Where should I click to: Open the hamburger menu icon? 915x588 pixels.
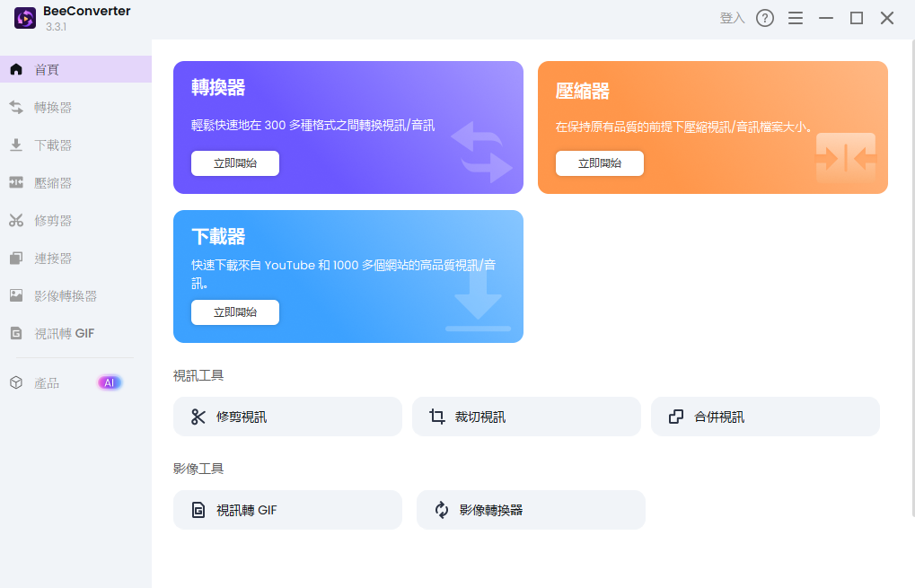pos(796,18)
